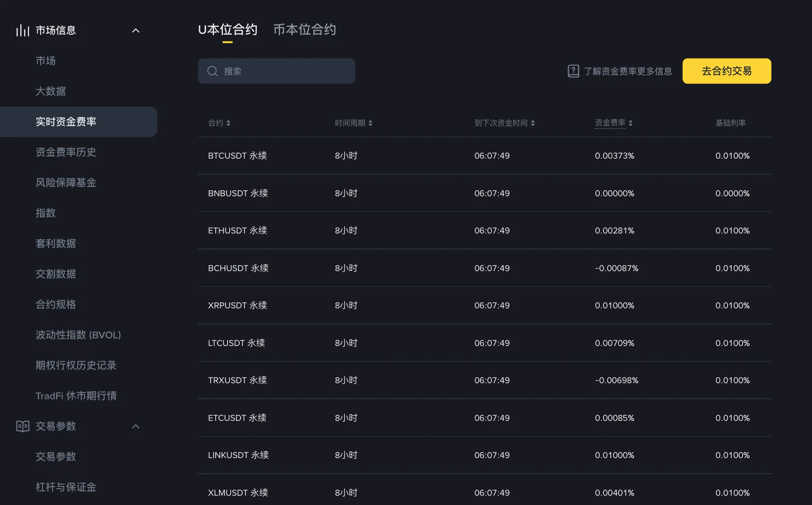Screen dimensions: 812x505
Task: Open 期权行权历史记录 sidebar item
Action: (76, 365)
